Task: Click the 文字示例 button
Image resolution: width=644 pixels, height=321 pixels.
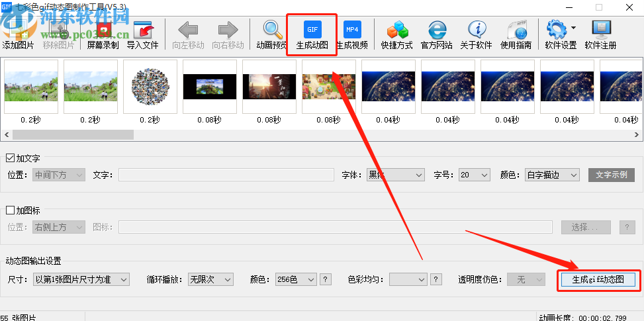Action: click(x=612, y=175)
